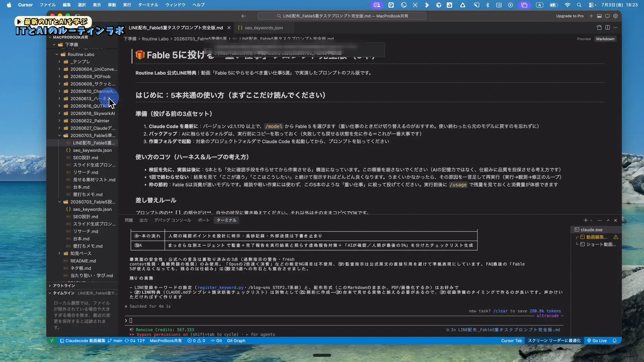Toggle Cursor Tab in status bar

click(x=511, y=341)
